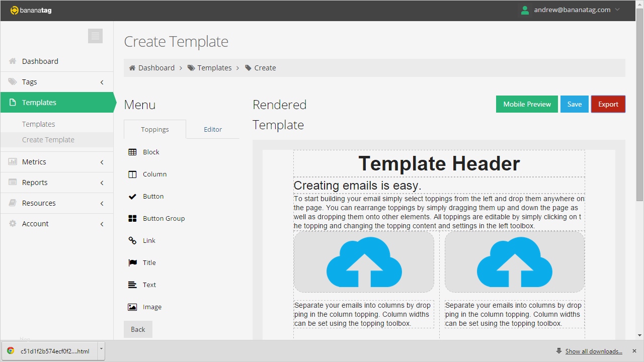Open the downloaded c51d1f2b574ecf0f2....html file

(49, 351)
